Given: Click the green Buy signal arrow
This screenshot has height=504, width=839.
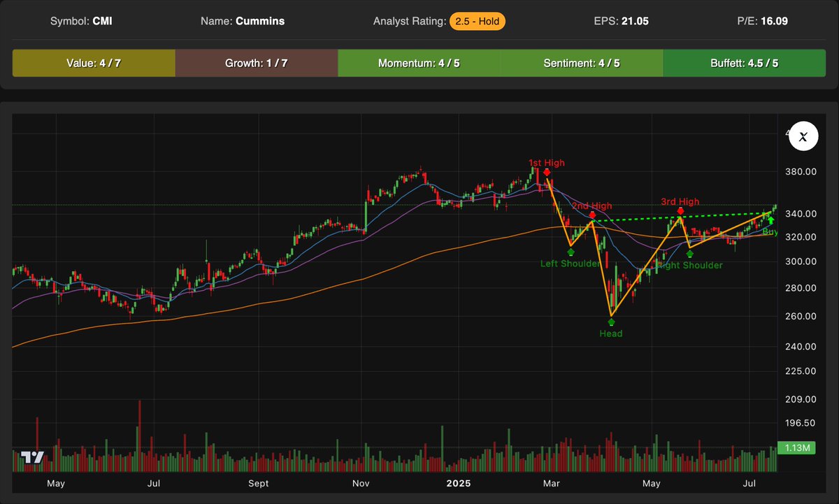Looking at the screenshot, I should point(771,220).
